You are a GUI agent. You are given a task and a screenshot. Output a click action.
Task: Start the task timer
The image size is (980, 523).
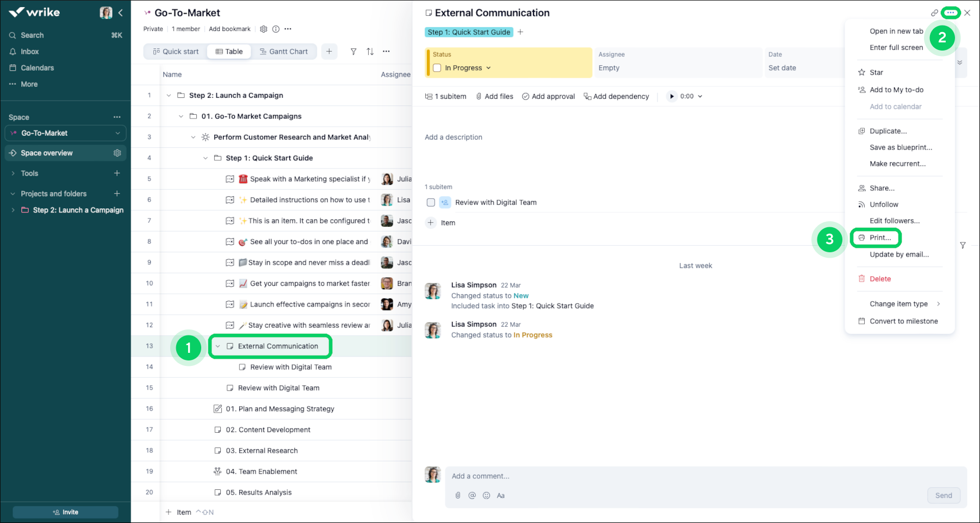click(x=672, y=96)
